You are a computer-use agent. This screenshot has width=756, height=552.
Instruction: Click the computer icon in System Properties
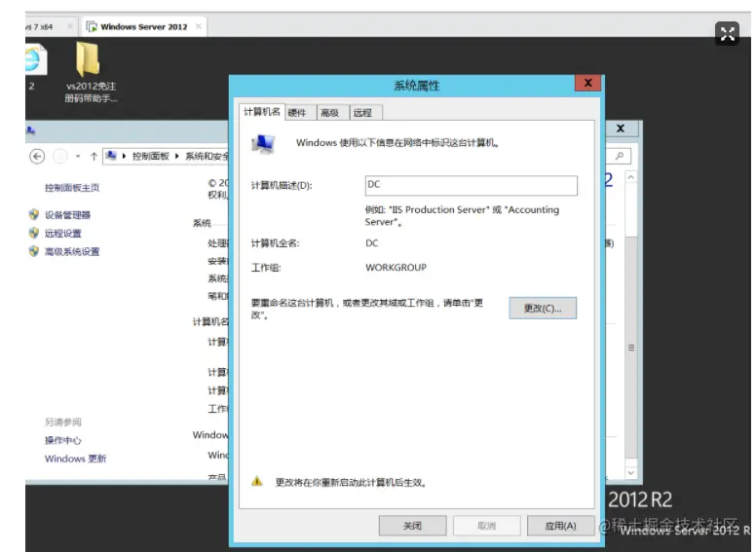[x=263, y=143]
